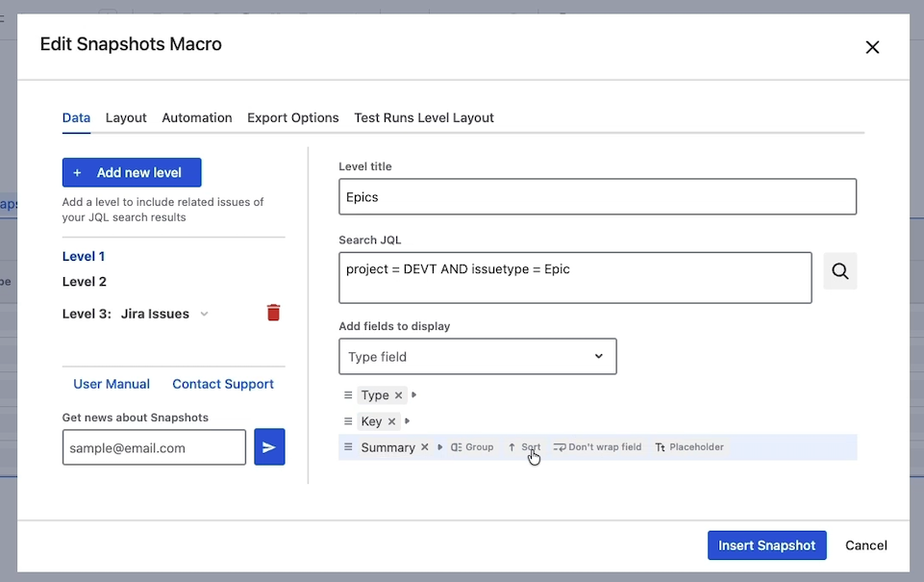Click the Insert Snapshot button
The height and width of the screenshot is (582, 924).
766,545
